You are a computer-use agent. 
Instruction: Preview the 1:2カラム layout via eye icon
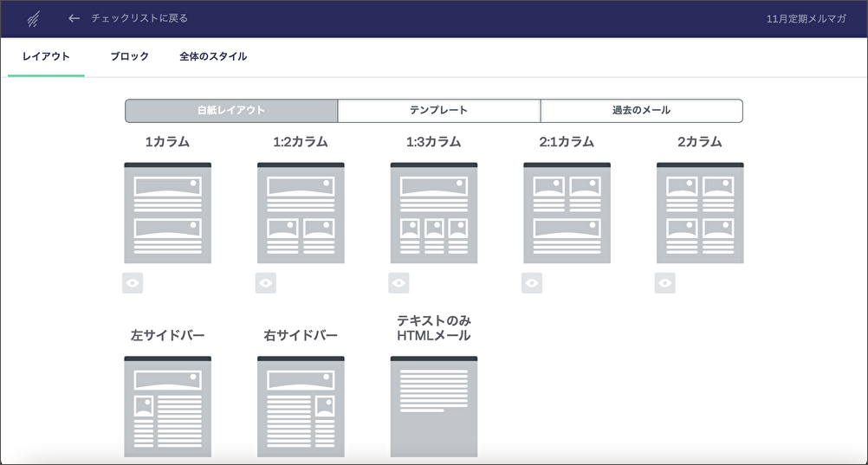coord(266,283)
